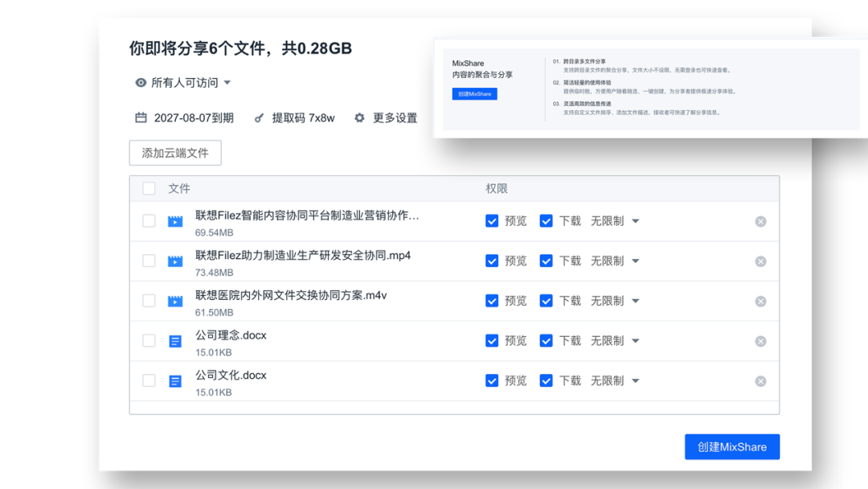Click video icon of 联想医院内外网 m4v file
Screen dimensions: 868x489
point(175,301)
